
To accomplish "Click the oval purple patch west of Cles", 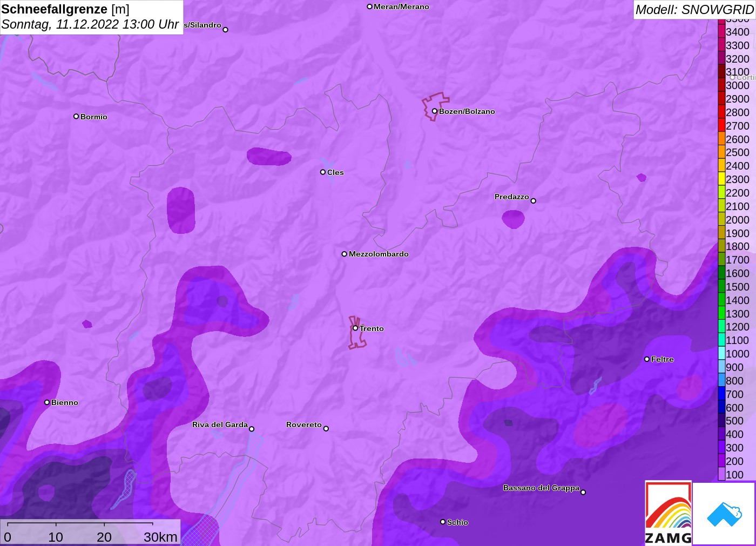I will pyautogui.click(x=269, y=156).
